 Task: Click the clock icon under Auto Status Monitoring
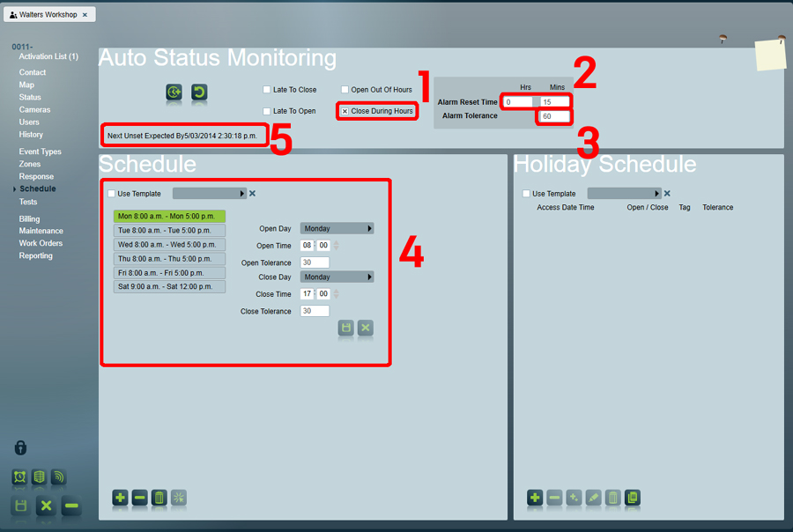tap(174, 92)
